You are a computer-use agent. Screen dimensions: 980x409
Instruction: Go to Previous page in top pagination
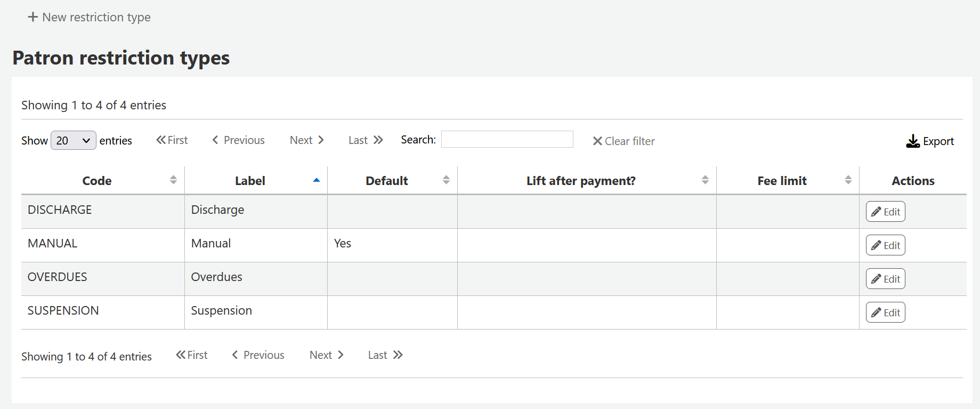[x=239, y=140]
